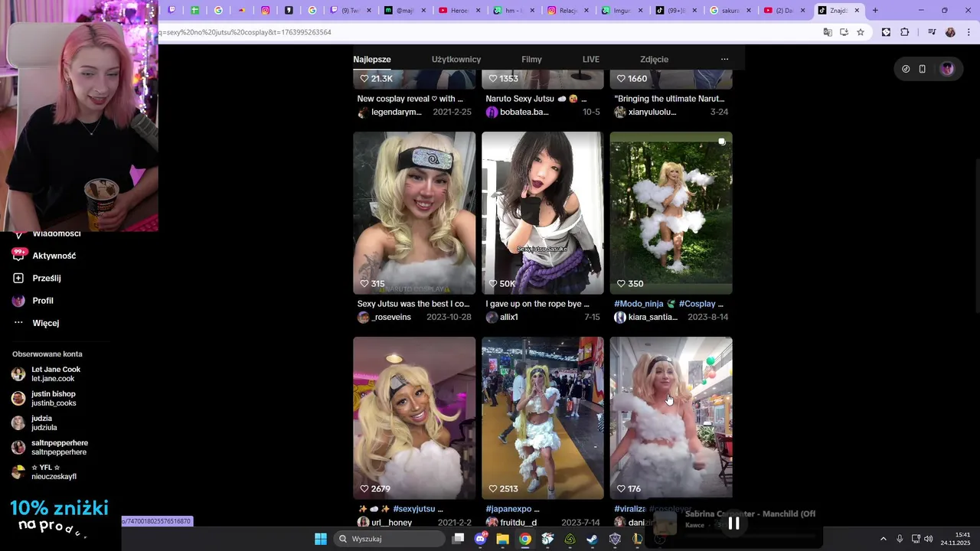Open the japanexpo video thumbnail with 2513 likes

tap(543, 418)
